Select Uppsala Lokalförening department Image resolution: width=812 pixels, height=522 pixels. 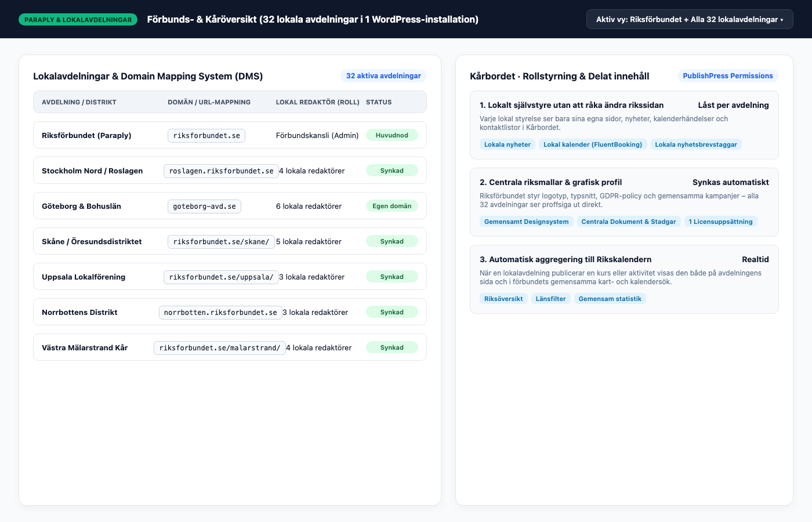point(84,277)
